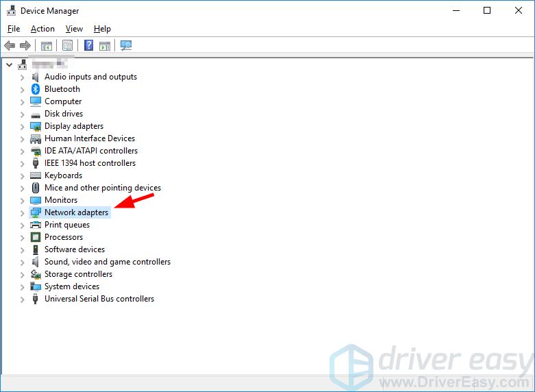
Task: Select the Human Interface Devices label
Action: (x=90, y=138)
